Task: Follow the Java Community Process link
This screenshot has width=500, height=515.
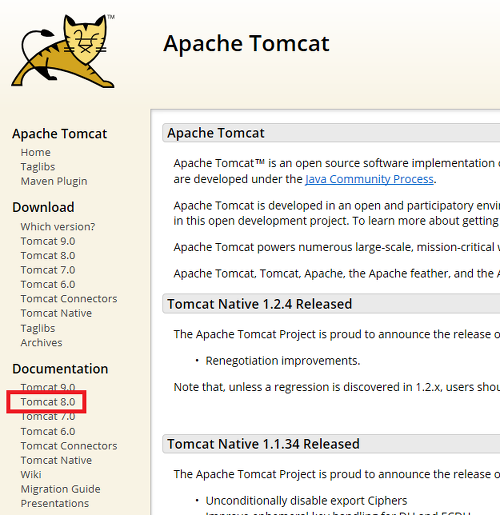Action: [369, 179]
